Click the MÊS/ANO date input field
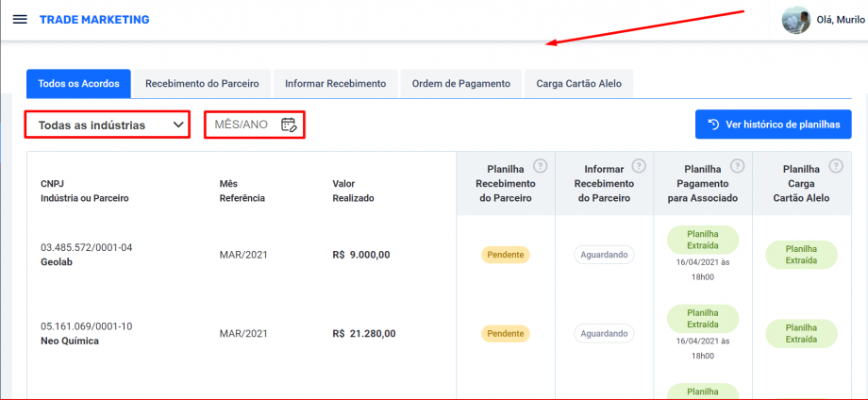 (x=242, y=125)
